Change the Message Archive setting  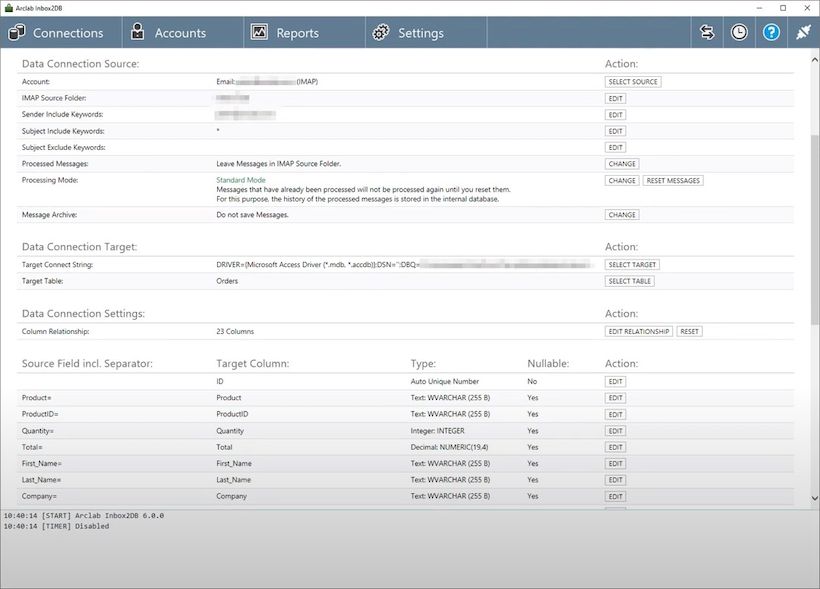[x=621, y=214]
